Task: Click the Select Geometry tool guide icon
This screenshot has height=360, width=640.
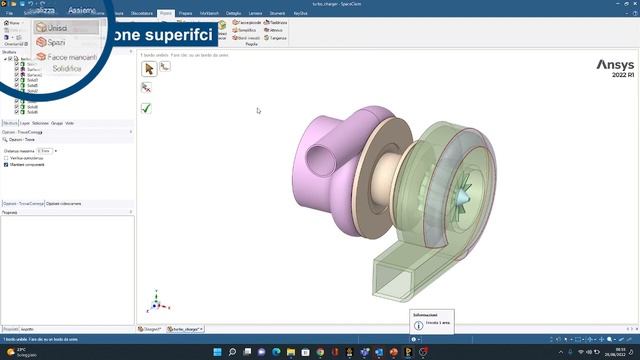Action: coord(164,67)
